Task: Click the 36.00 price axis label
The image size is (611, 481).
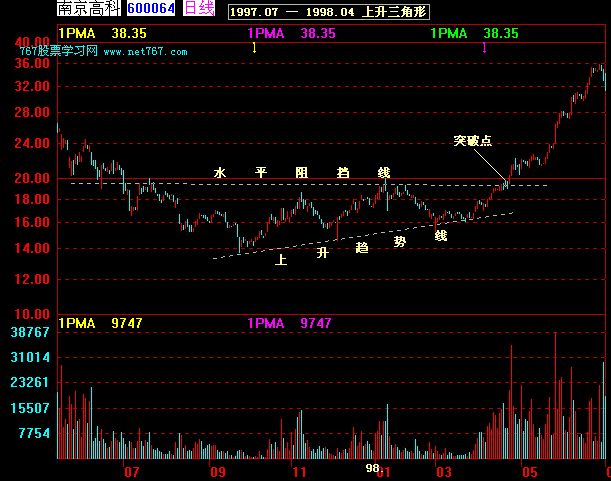Action: tap(32, 63)
